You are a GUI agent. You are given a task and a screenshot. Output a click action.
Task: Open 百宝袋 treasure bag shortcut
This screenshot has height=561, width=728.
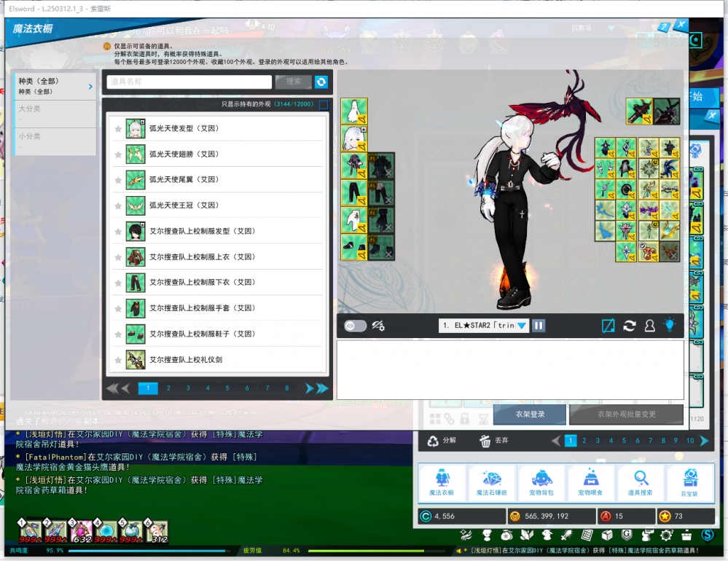click(x=689, y=482)
